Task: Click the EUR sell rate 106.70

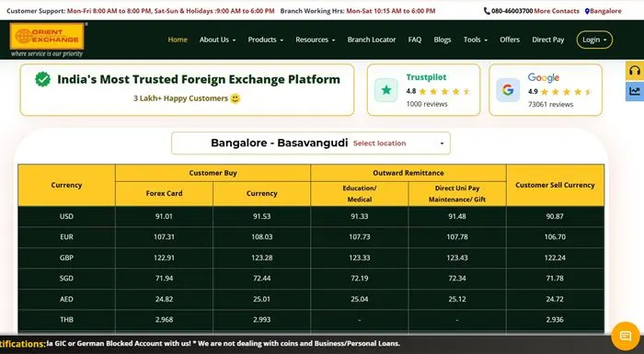Action: (555, 237)
